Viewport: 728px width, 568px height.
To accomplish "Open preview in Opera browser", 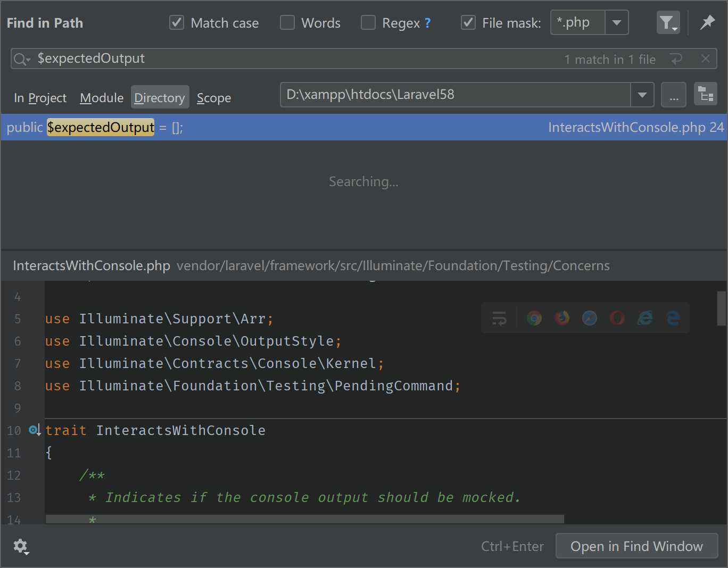I will (617, 318).
